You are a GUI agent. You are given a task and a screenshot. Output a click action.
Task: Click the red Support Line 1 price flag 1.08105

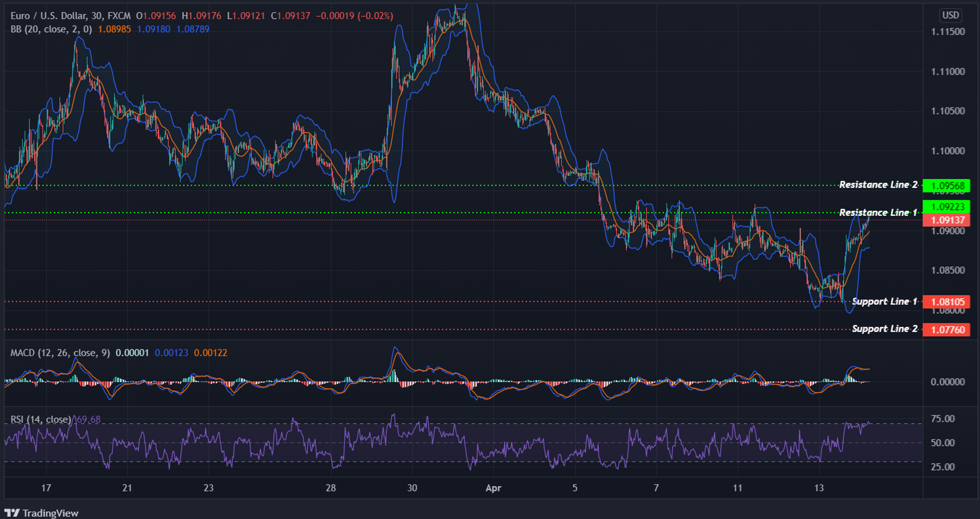(x=947, y=301)
